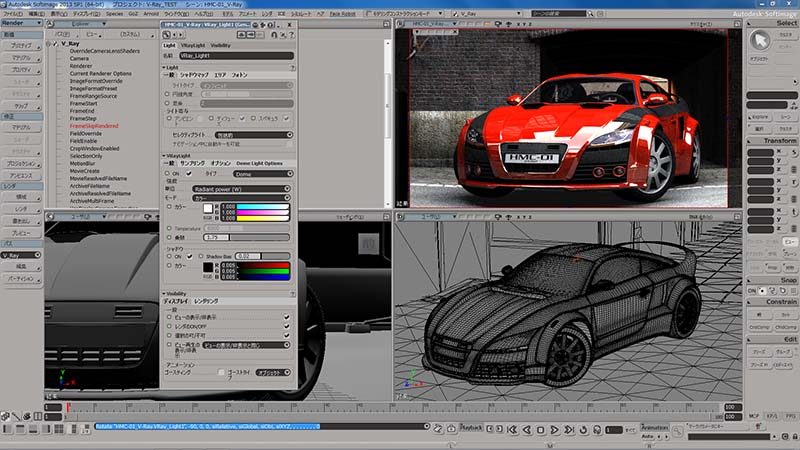Click the Playback button
This screenshot has width=800, height=450.
(x=471, y=428)
